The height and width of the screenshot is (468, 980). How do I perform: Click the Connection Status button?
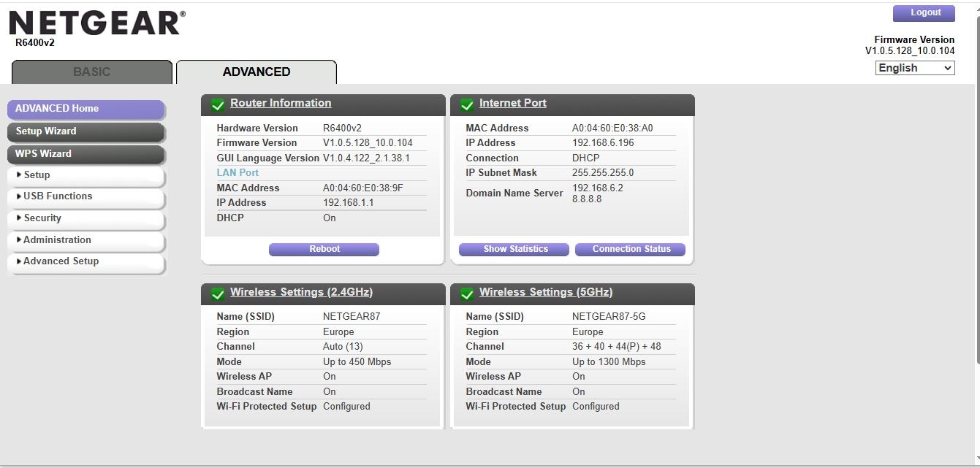(631, 249)
